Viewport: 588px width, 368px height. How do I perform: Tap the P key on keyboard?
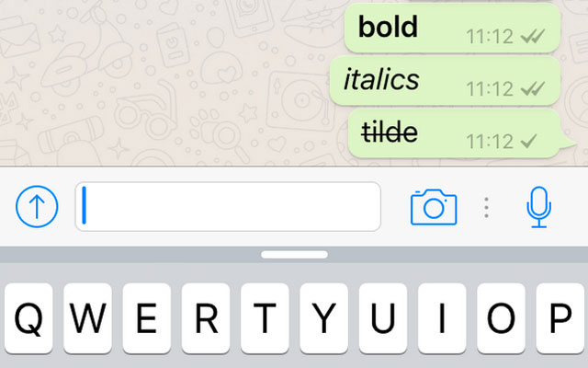(x=560, y=318)
